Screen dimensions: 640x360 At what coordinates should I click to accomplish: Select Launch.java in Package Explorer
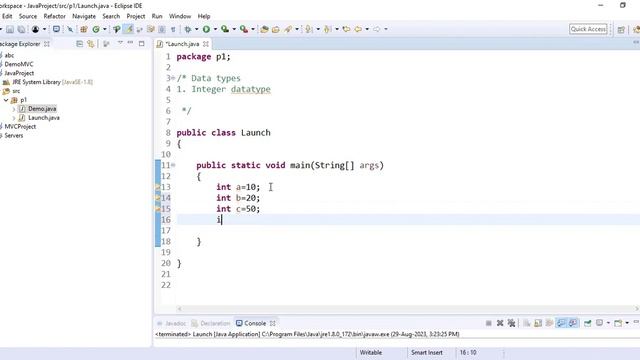tap(44, 118)
